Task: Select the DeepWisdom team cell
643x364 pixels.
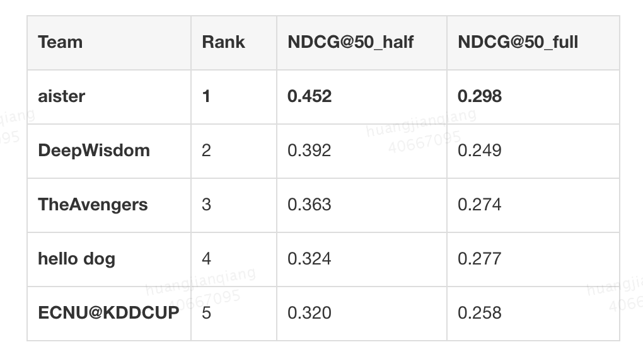Action: pos(94,151)
